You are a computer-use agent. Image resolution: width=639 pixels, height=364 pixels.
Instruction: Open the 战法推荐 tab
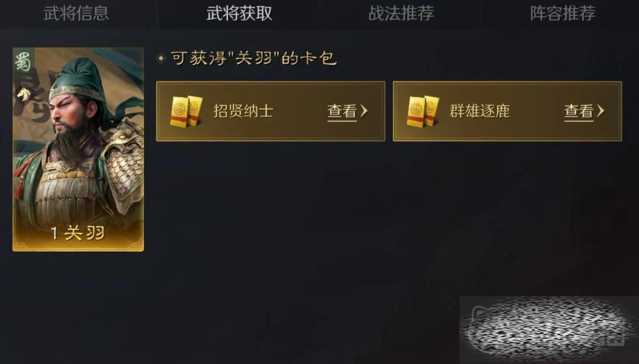click(401, 13)
